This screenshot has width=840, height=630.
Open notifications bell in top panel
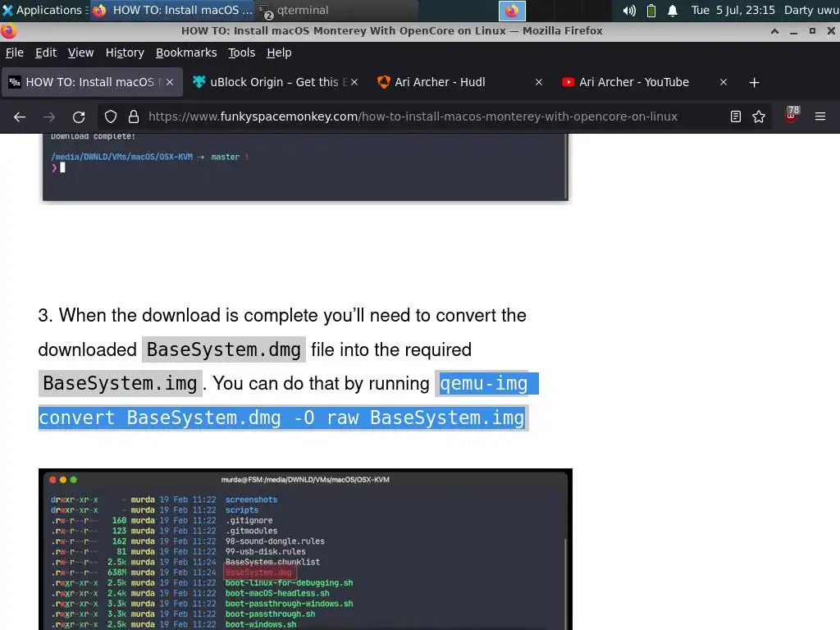pyautogui.click(x=673, y=10)
